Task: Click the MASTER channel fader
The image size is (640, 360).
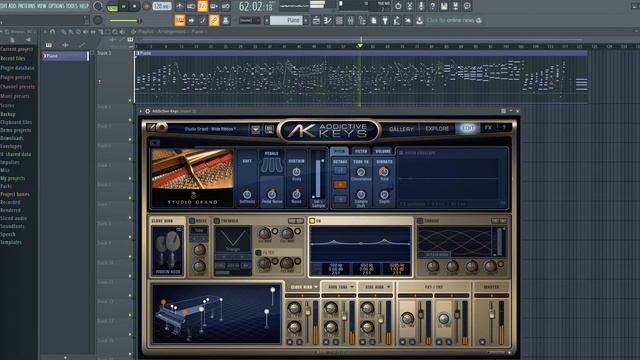Action: (x=492, y=314)
